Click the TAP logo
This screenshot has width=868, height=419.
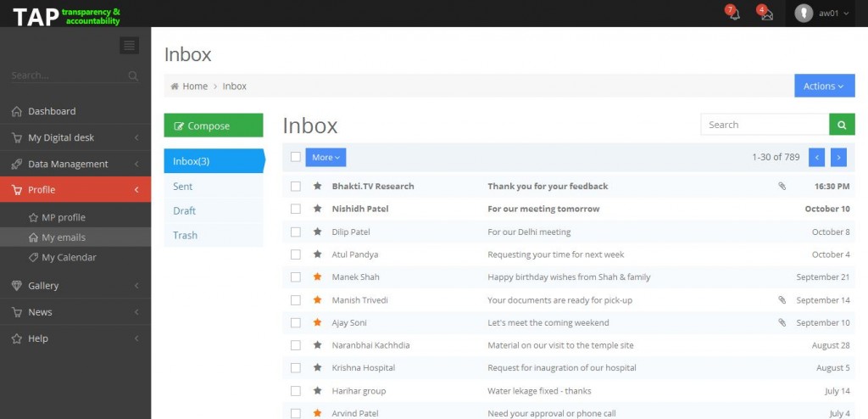coord(66,16)
